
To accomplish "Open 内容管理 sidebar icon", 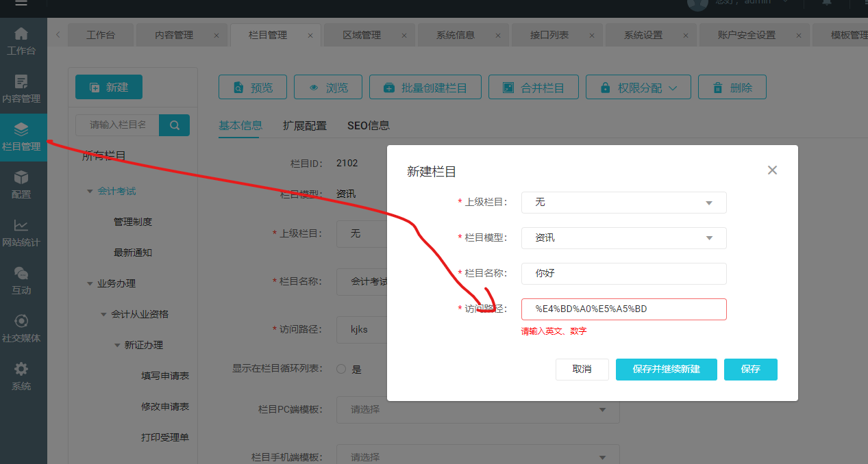I will pos(21,82).
